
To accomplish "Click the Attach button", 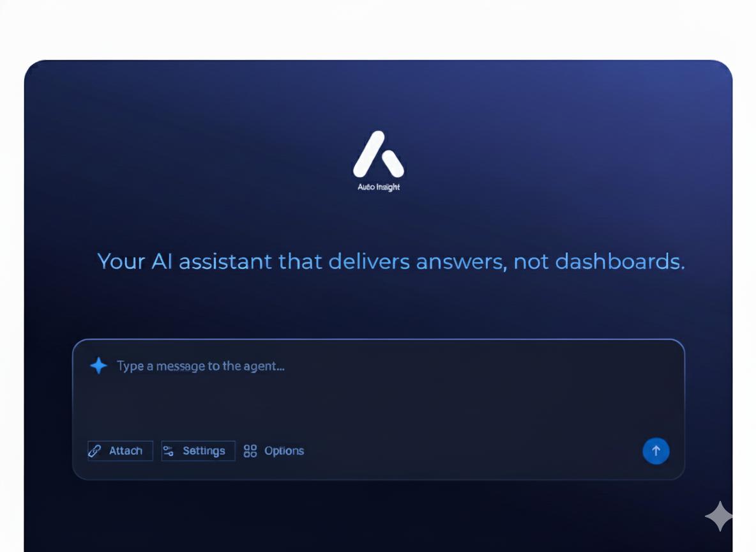I will 120,450.
